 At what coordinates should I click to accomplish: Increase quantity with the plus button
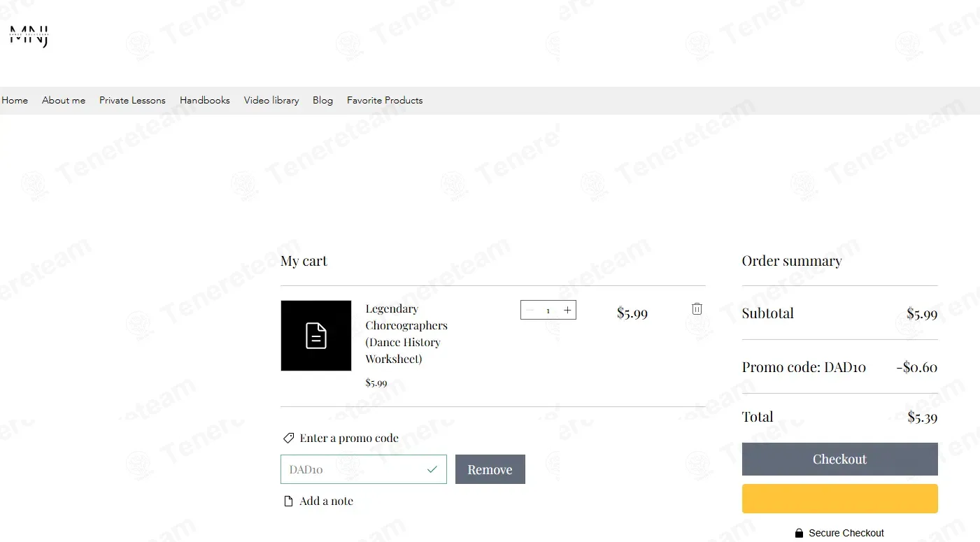pyautogui.click(x=567, y=310)
